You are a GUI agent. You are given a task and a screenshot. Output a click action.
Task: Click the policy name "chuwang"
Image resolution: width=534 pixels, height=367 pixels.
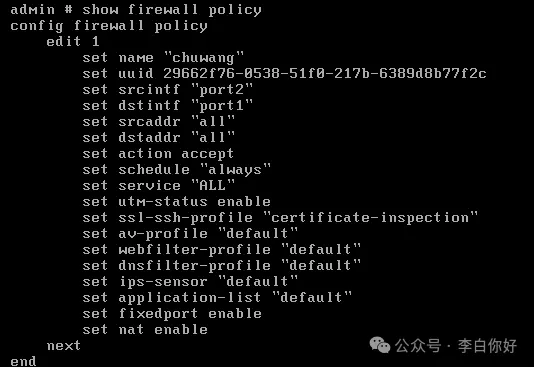204,58
